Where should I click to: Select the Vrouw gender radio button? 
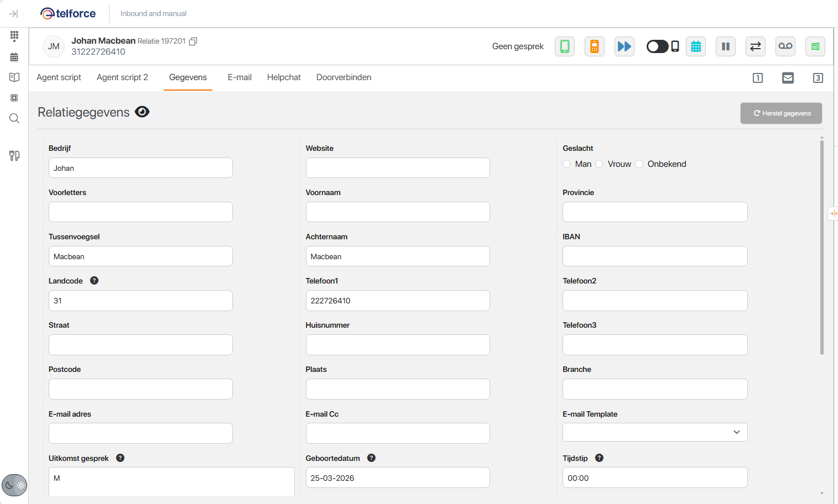pos(599,164)
